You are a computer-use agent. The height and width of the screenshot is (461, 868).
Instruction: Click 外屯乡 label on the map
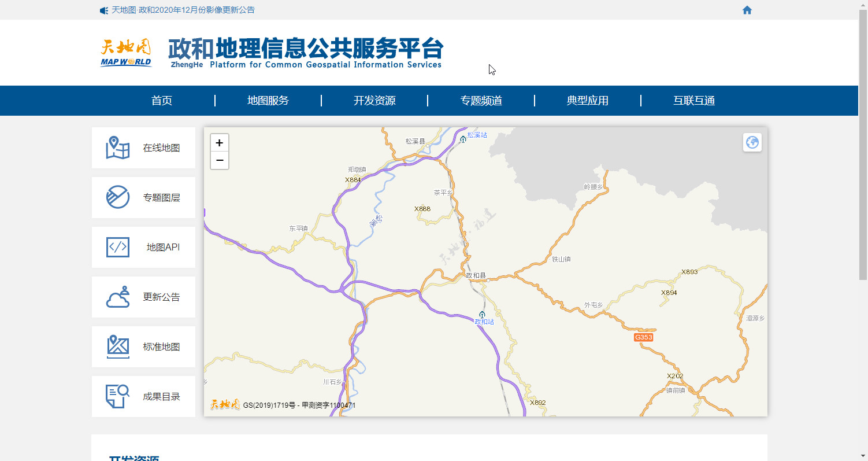coord(593,305)
